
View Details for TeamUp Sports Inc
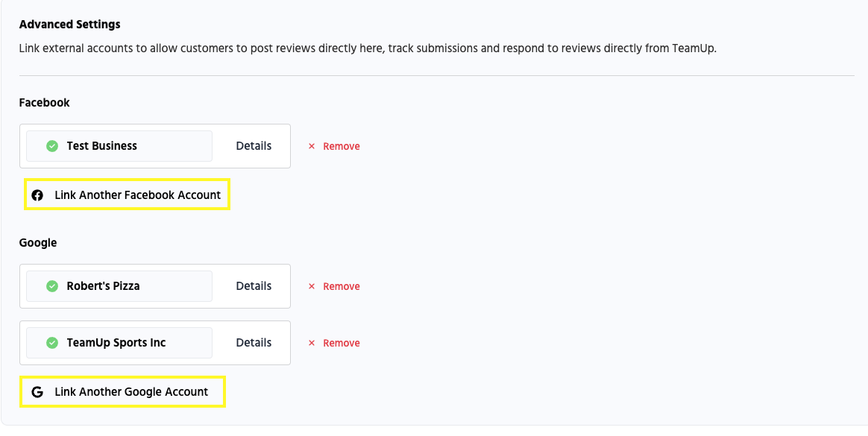[x=254, y=343]
